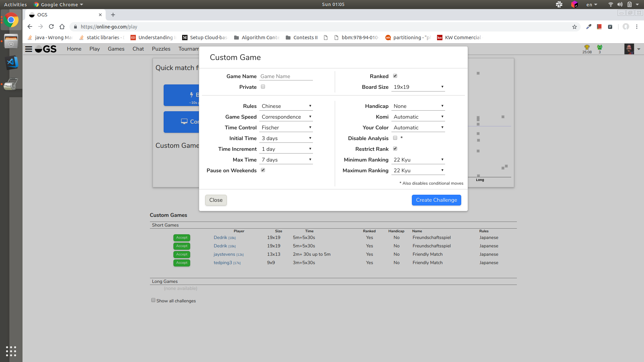Open the Board Size dropdown
The width and height of the screenshot is (644, 362).
pos(418,87)
